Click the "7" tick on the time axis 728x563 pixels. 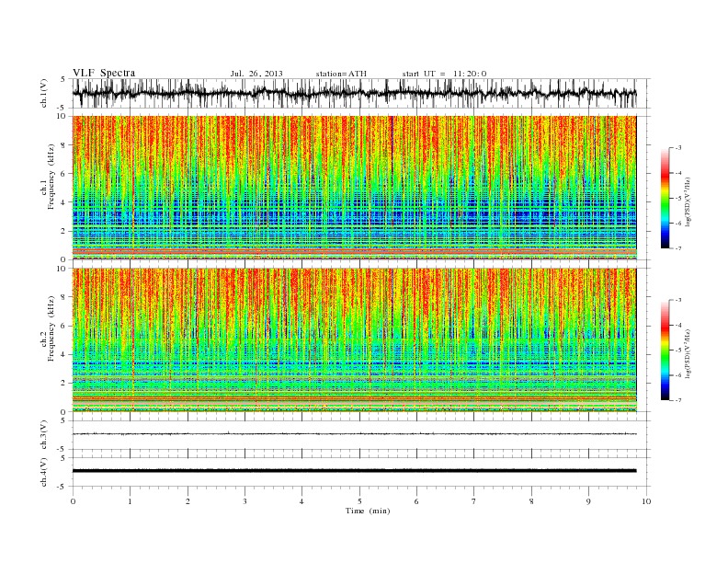point(473,501)
